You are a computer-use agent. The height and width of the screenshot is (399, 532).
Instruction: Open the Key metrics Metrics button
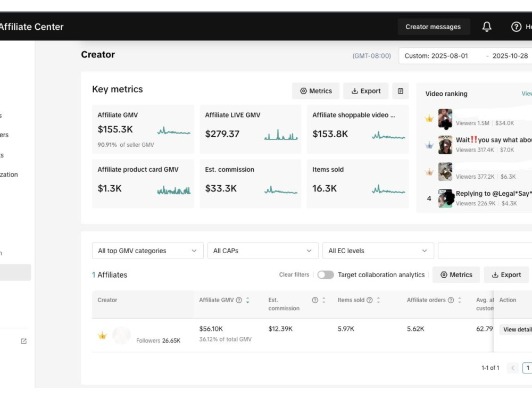click(x=315, y=91)
